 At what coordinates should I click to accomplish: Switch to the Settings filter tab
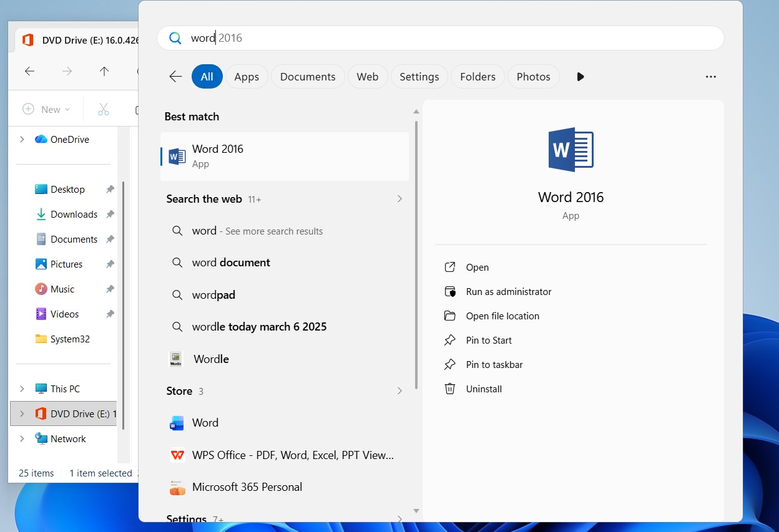pos(419,76)
